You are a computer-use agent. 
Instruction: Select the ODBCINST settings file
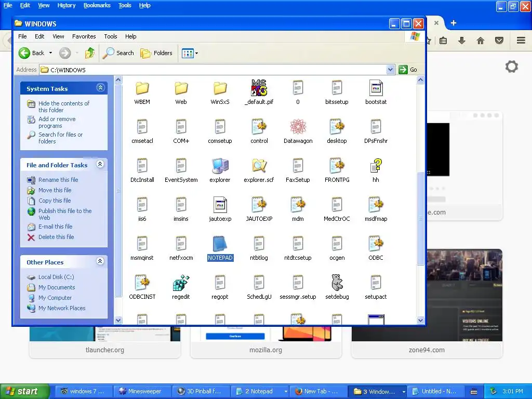point(142,288)
